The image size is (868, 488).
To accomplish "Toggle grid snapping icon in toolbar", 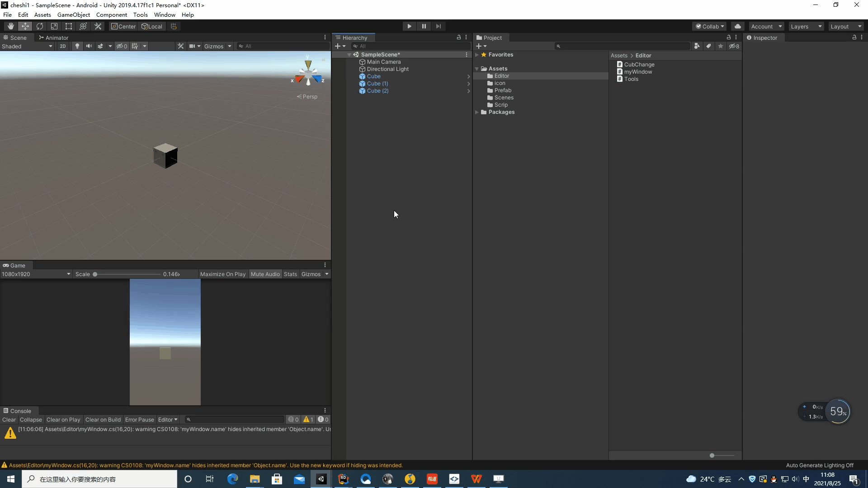I will [x=174, y=26].
